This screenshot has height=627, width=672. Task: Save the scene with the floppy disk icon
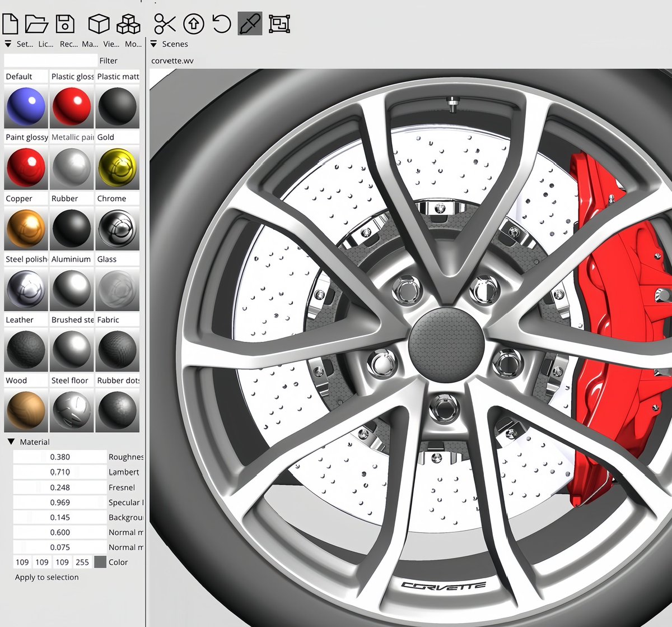pos(64,24)
